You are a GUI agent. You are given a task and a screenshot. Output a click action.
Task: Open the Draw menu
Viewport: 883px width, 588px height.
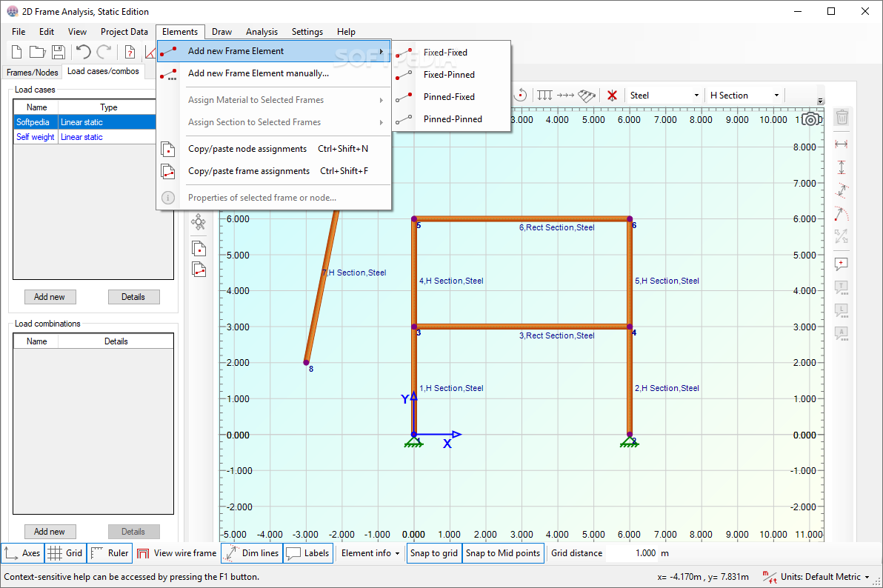(x=222, y=32)
